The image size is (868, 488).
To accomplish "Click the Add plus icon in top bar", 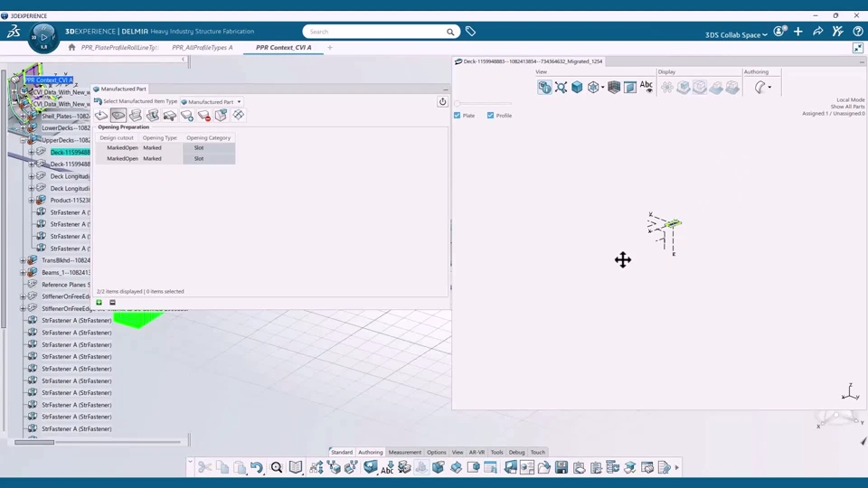I will (798, 32).
